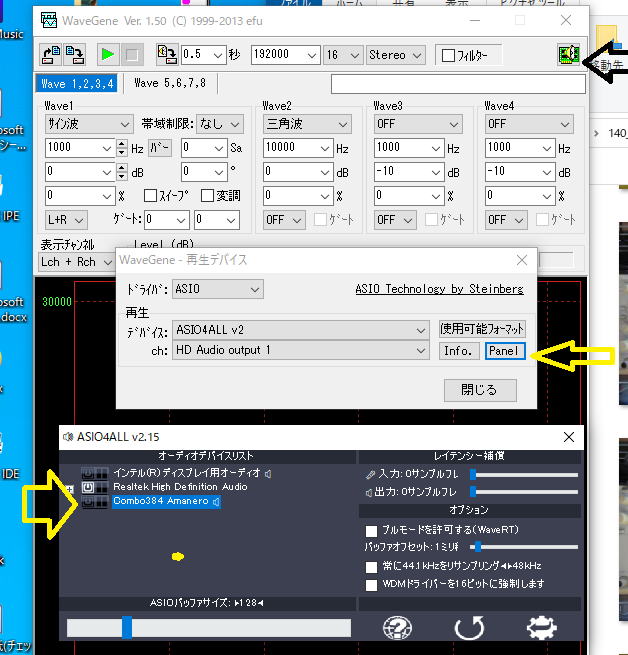Image resolution: width=628 pixels, height=655 pixels.
Task: Toggle Wave3 ゲート checkbox
Action: point(431,220)
